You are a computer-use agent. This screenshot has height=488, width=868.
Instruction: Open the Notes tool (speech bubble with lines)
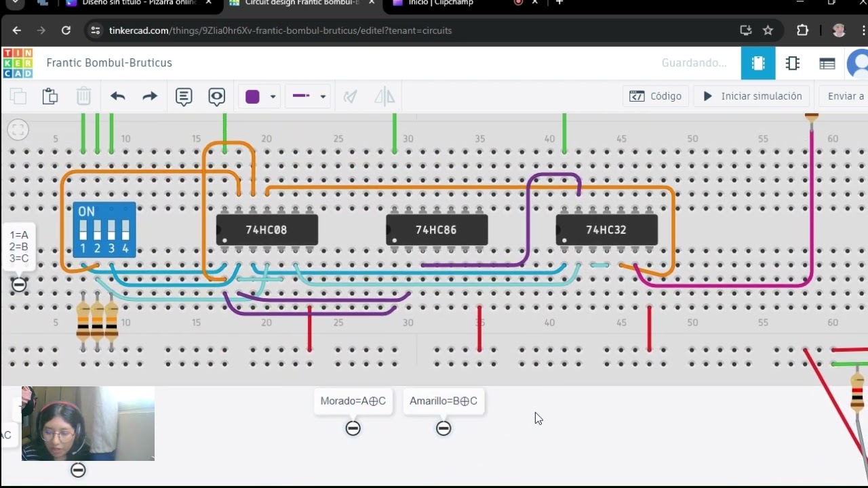184,96
